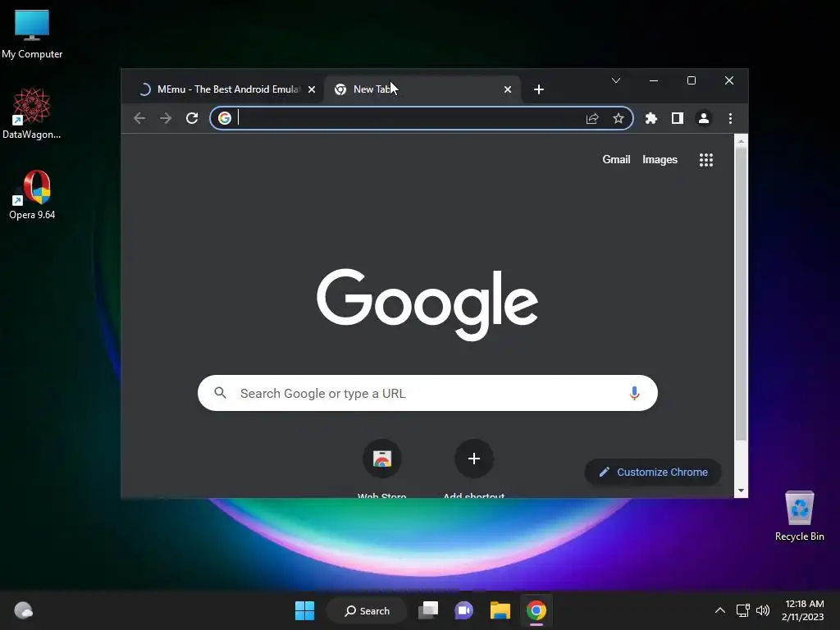Open the volume speaker icon in the tray

click(x=763, y=610)
